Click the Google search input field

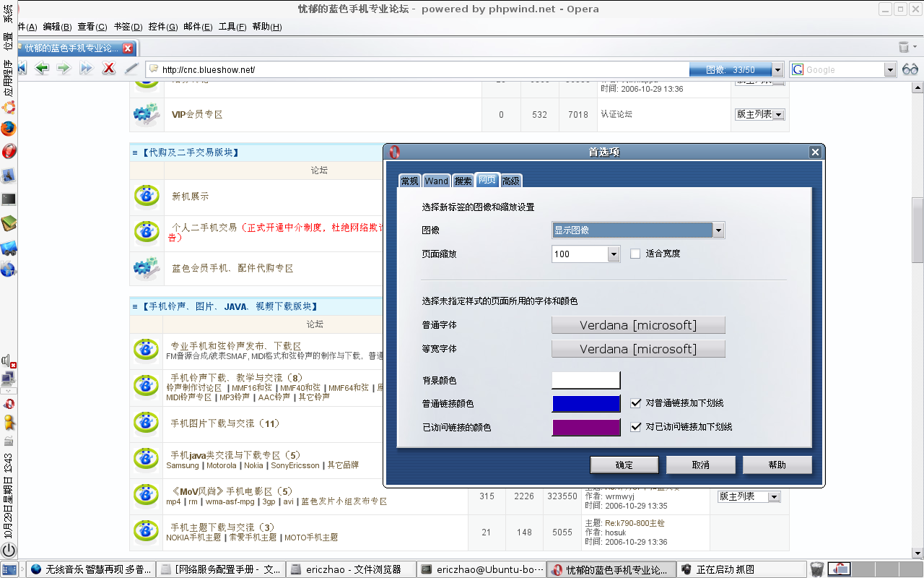842,70
